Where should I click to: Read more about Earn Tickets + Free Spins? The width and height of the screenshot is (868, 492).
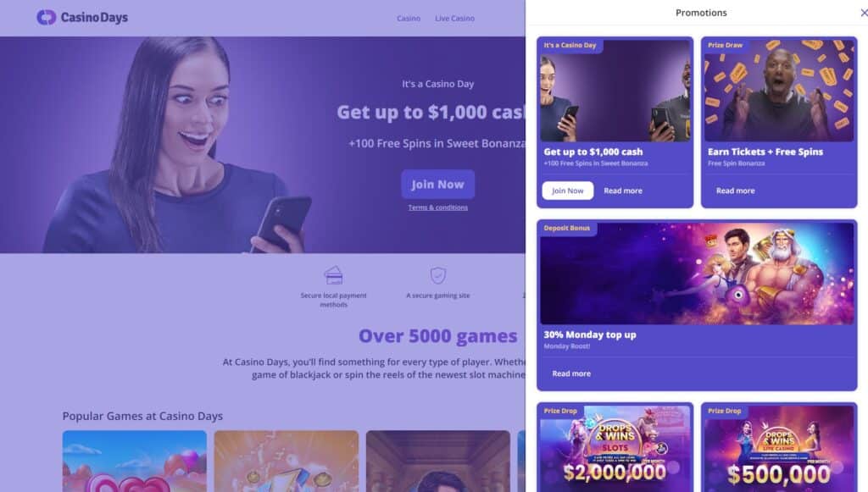coord(735,191)
